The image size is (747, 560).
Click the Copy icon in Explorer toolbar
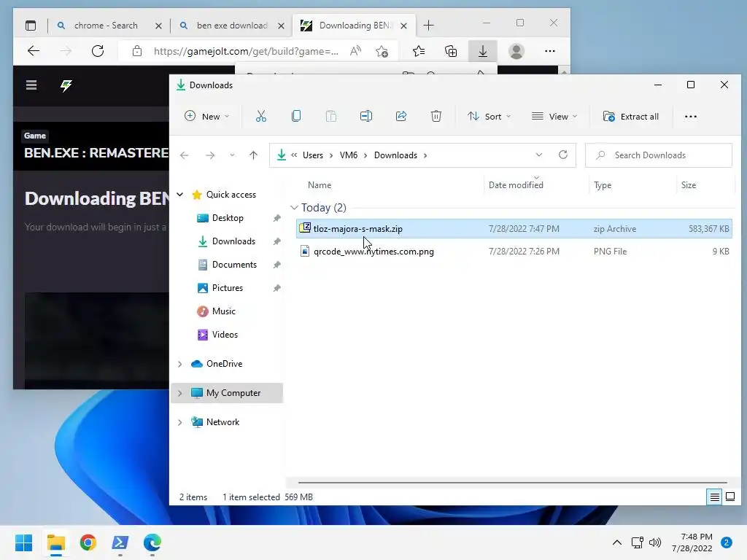[296, 116]
